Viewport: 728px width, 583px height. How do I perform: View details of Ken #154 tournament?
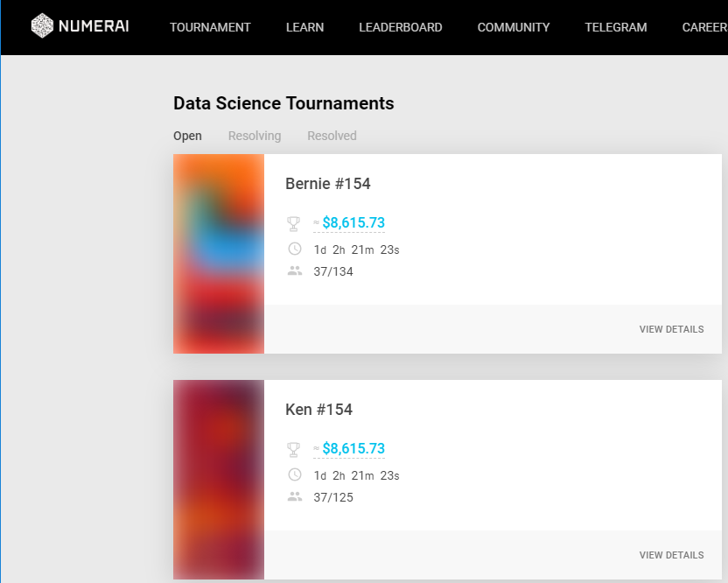671,555
